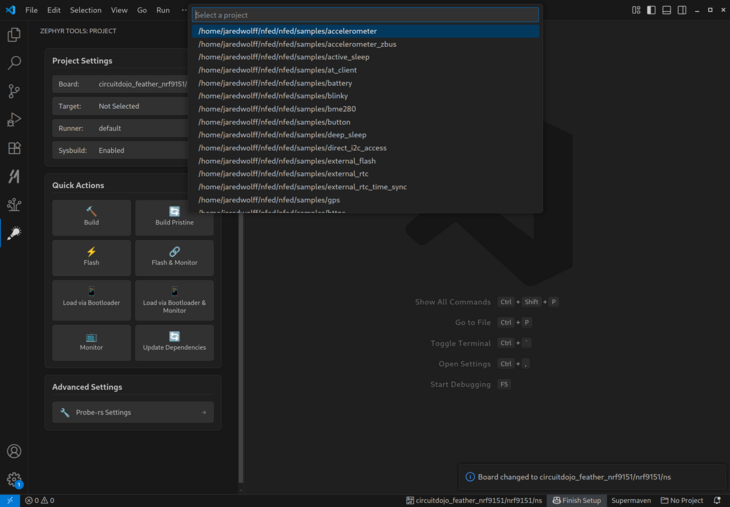Select the samples/deep_sleep project

365,135
